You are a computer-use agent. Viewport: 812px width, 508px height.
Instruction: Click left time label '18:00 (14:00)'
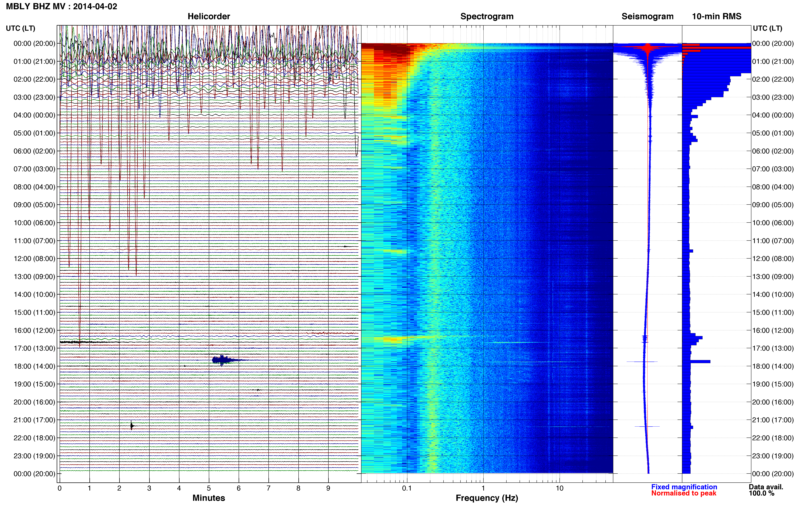click(x=34, y=366)
